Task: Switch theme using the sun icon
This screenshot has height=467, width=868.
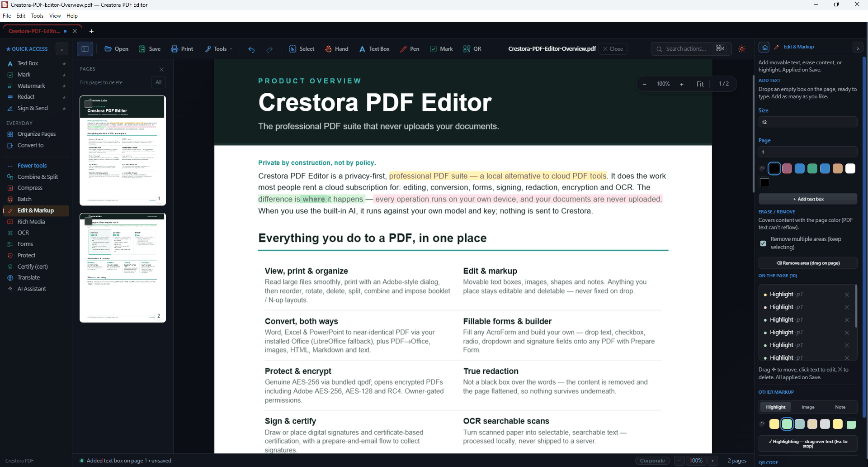Action: 742,49
